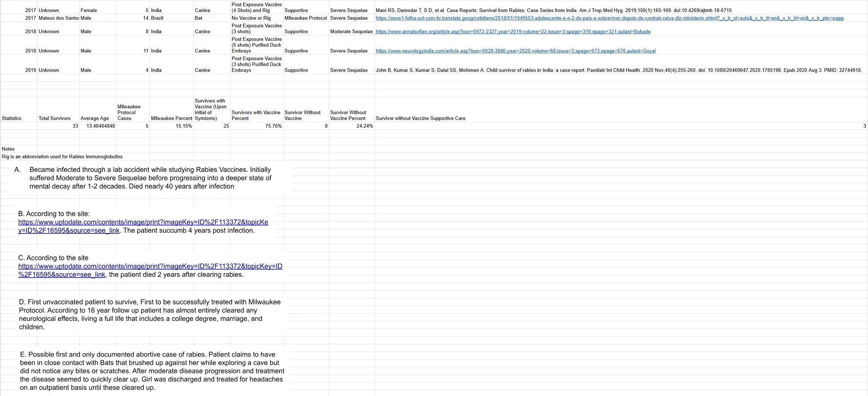Select note A about the lab accident

(150, 178)
